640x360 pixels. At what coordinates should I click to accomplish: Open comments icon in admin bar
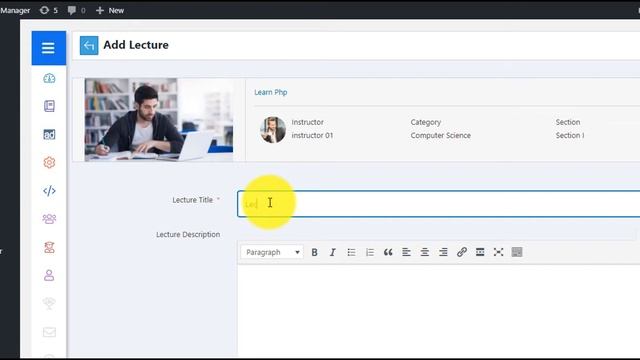coord(76,10)
